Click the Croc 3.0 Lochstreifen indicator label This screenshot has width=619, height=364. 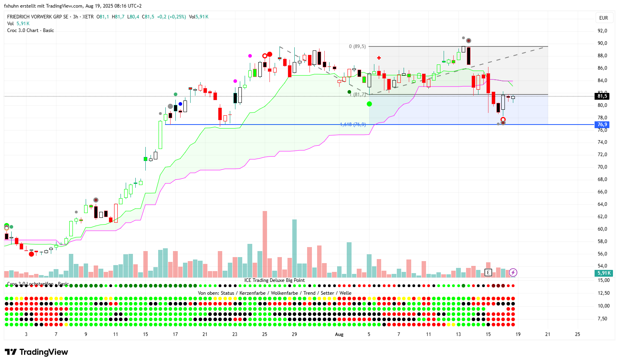[38, 284]
